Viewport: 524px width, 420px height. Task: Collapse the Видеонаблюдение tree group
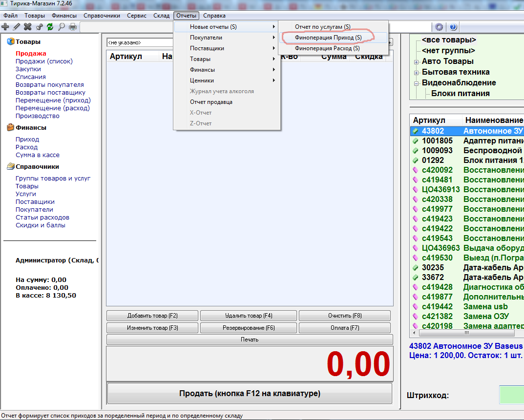click(x=416, y=83)
